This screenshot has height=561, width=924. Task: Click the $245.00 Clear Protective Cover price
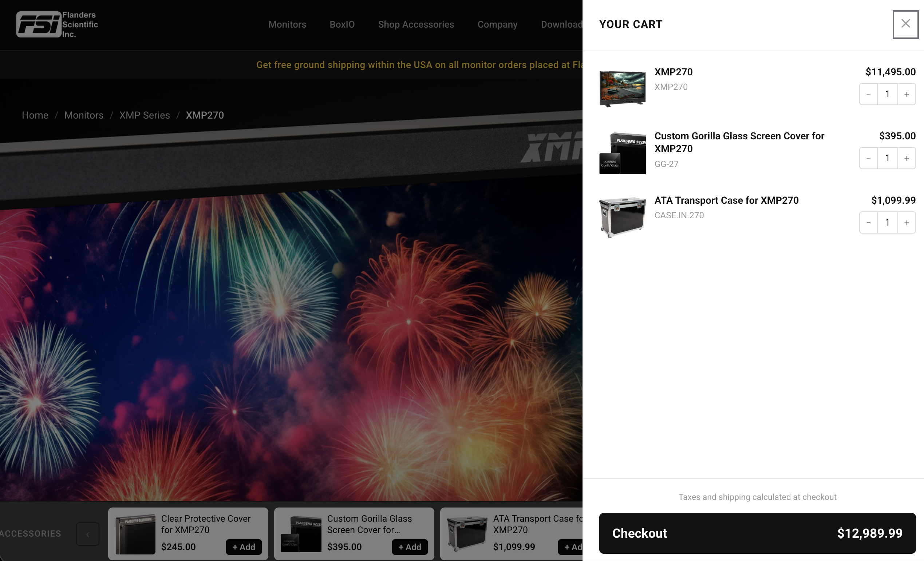(x=178, y=547)
